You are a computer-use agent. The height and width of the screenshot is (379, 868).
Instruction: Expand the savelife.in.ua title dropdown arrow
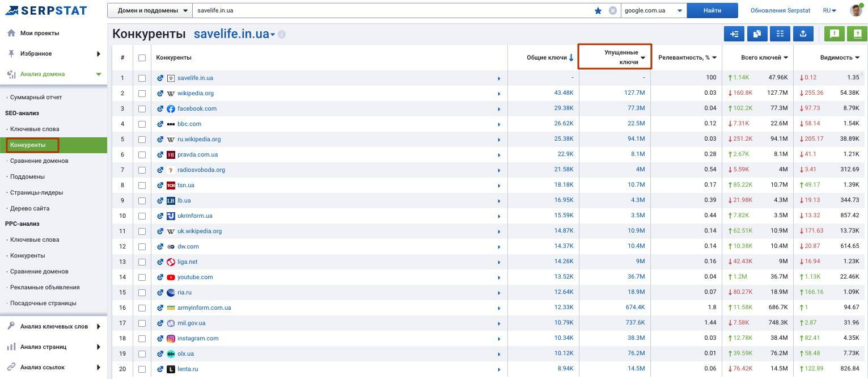click(273, 35)
